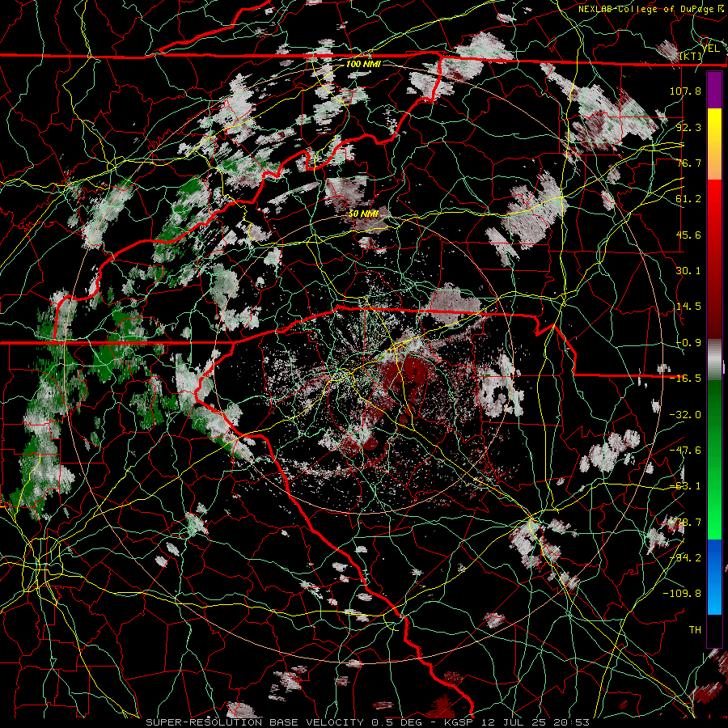Click the 14.5 legend value
The width and height of the screenshot is (728, 728).
(688, 307)
